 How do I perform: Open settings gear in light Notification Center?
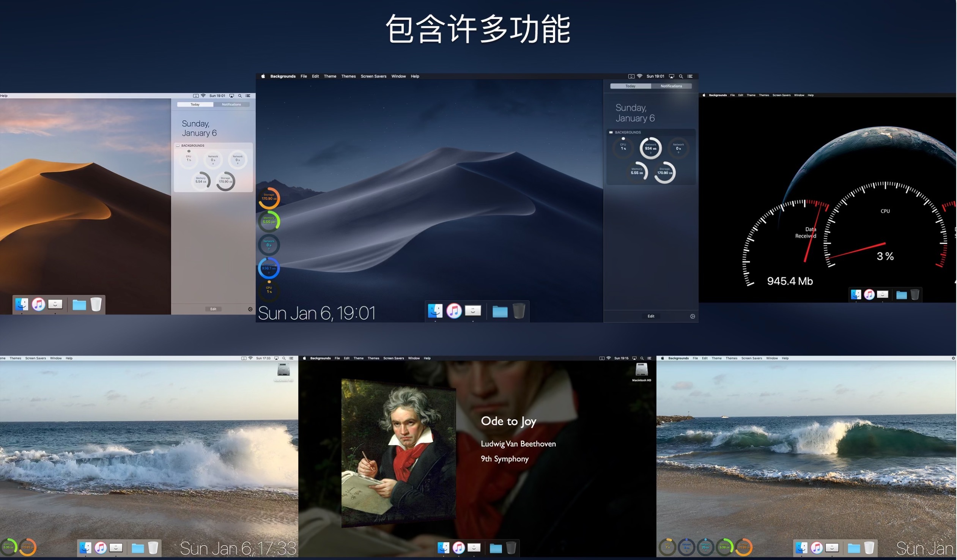tap(250, 309)
